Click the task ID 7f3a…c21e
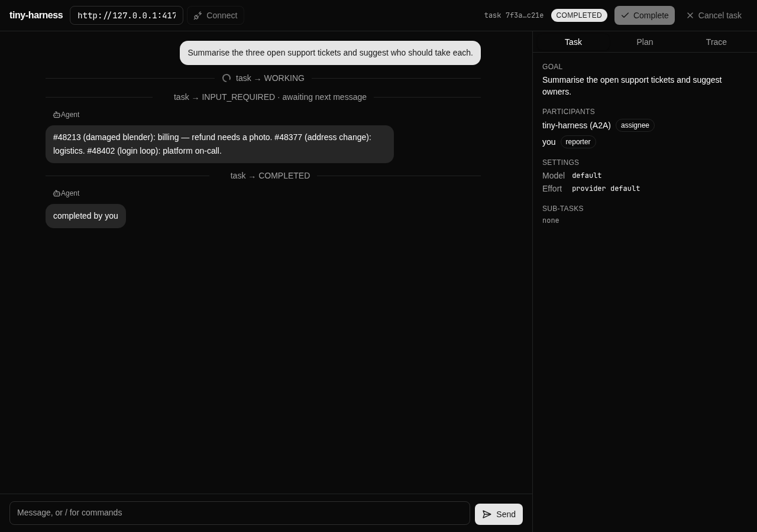757x532 pixels. (513, 15)
